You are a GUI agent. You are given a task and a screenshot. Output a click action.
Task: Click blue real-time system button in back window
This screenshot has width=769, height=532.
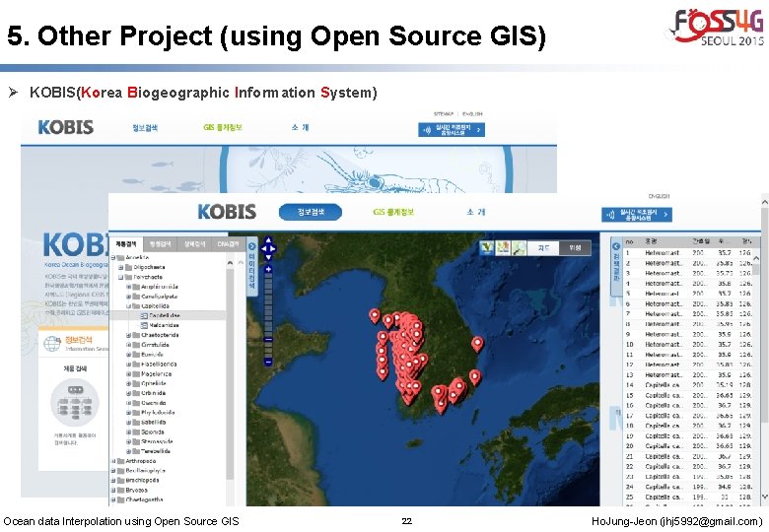(x=452, y=130)
